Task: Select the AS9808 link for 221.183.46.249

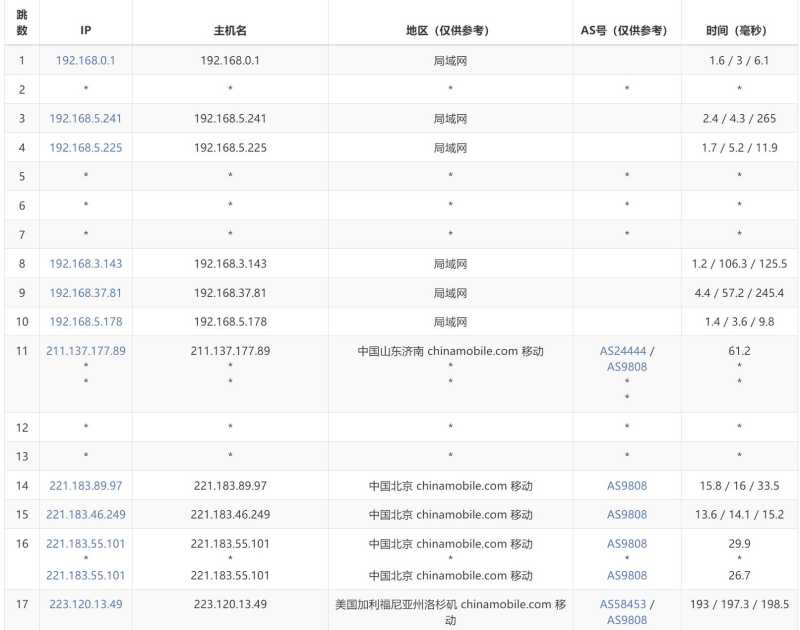Action: (x=627, y=515)
